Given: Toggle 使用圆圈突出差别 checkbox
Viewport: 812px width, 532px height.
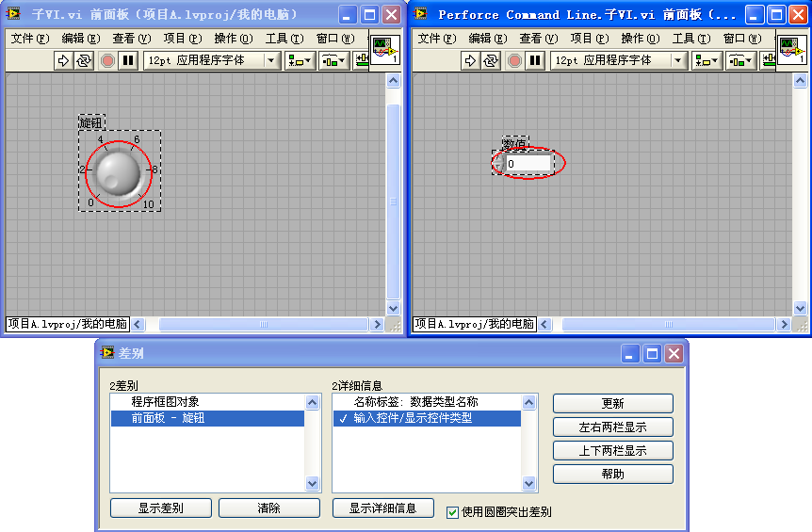Looking at the screenshot, I should coord(452,512).
